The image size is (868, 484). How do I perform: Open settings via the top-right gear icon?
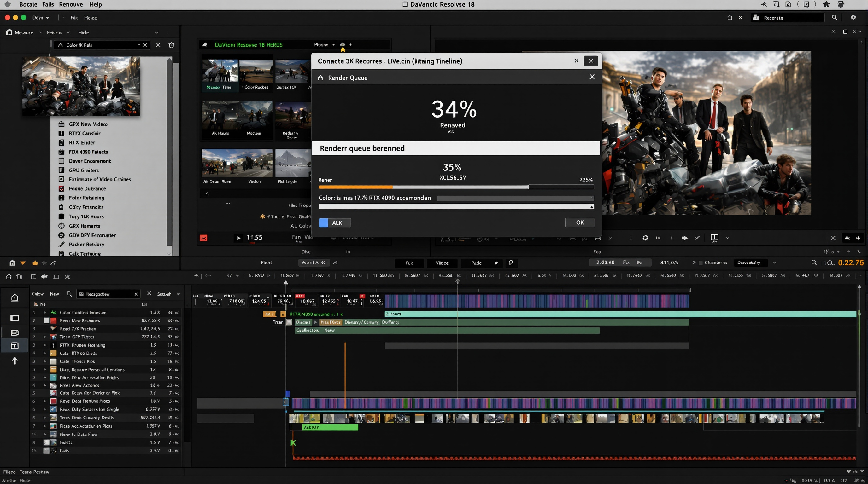point(853,18)
